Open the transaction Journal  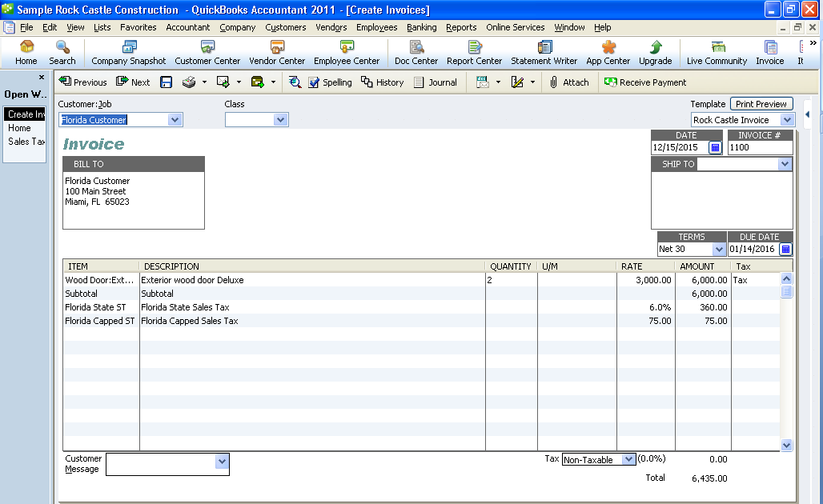pyautogui.click(x=436, y=82)
